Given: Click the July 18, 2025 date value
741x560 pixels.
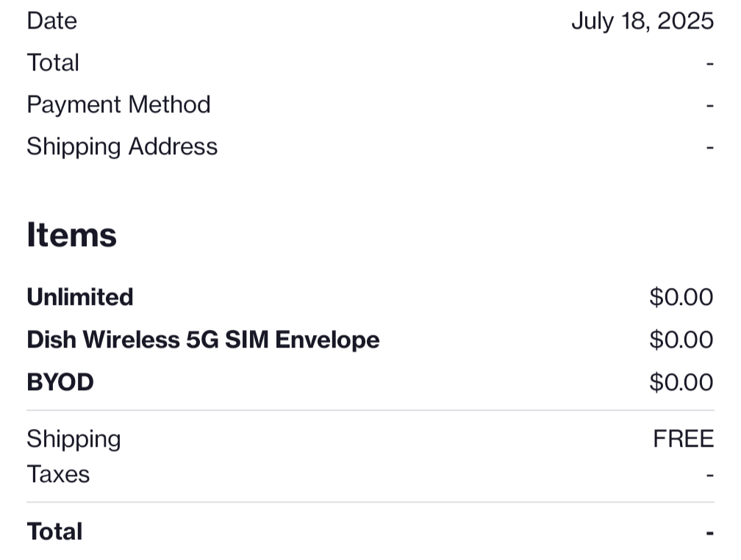Looking at the screenshot, I should [x=642, y=21].
